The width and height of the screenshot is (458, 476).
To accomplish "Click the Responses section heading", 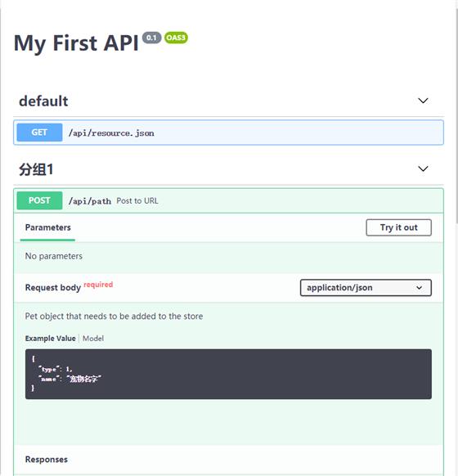I will point(47,460).
